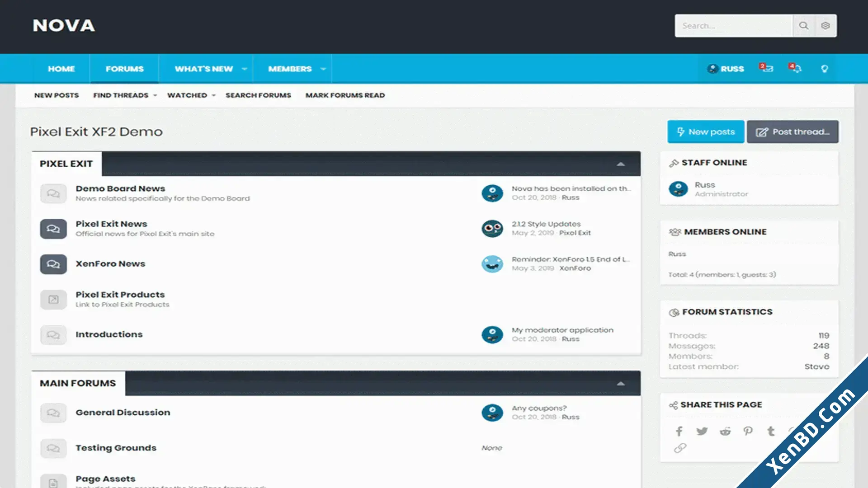Click Main Forums category title
This screenshot has width=868, height=488.
(78, 384)
